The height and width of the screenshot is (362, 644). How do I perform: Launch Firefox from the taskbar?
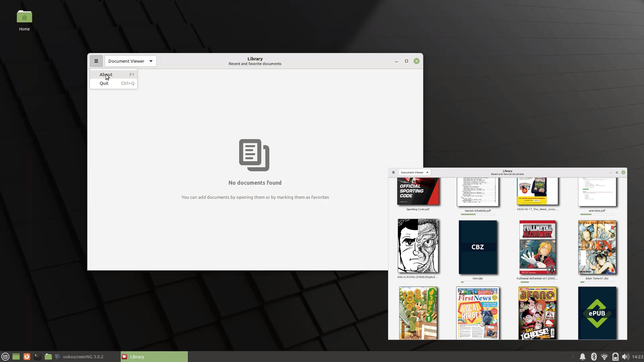(27, 357)
